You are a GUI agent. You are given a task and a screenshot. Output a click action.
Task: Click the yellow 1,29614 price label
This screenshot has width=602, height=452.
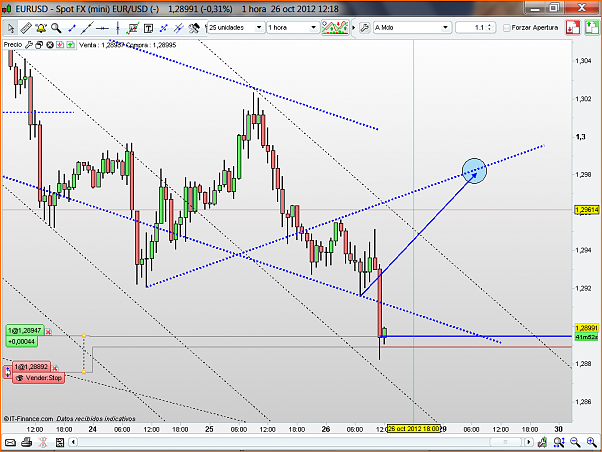click(587, 210)
